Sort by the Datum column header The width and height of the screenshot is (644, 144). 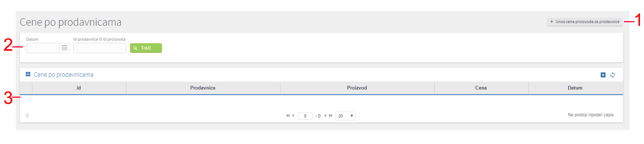point(575,88)
